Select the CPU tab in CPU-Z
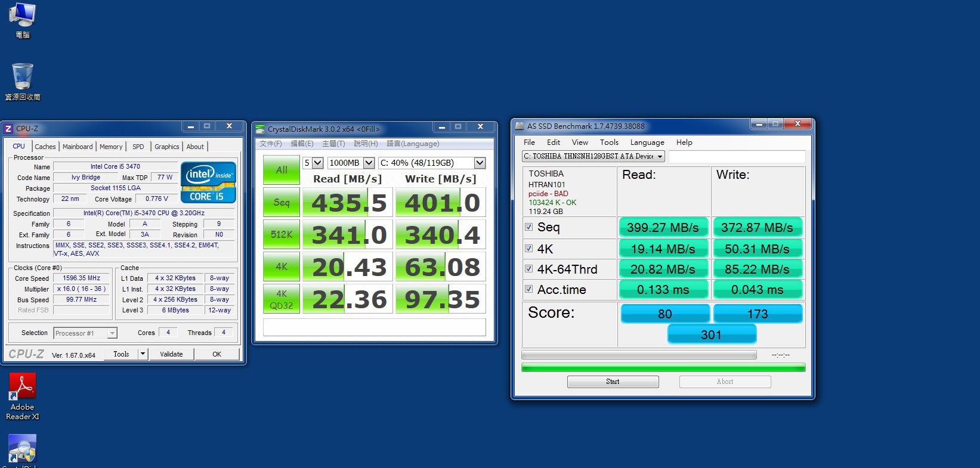Image resolution: width=980 pixels, height=468 pixels. pos(19,146)
